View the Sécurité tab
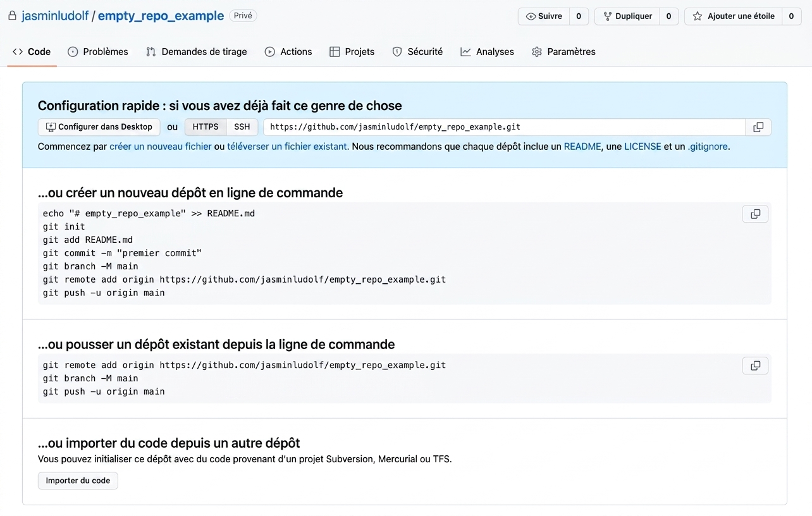Viewport: 812px width, 516px height. (x=417, y=52)
